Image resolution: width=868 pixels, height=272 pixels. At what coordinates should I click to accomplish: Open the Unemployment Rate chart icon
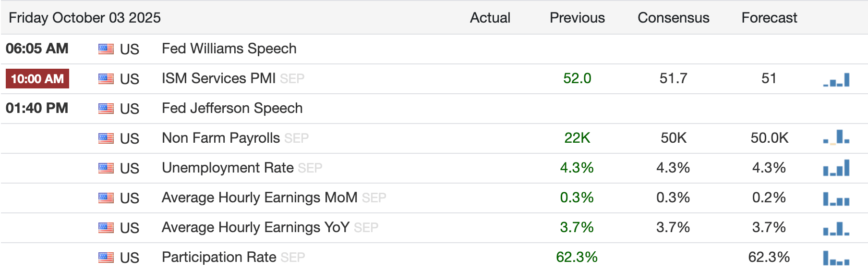point(836,168)
